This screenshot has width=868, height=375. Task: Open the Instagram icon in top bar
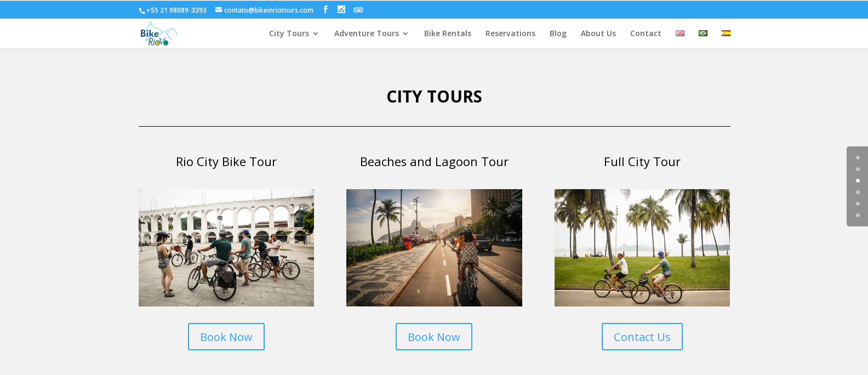(x=341, y=9)
